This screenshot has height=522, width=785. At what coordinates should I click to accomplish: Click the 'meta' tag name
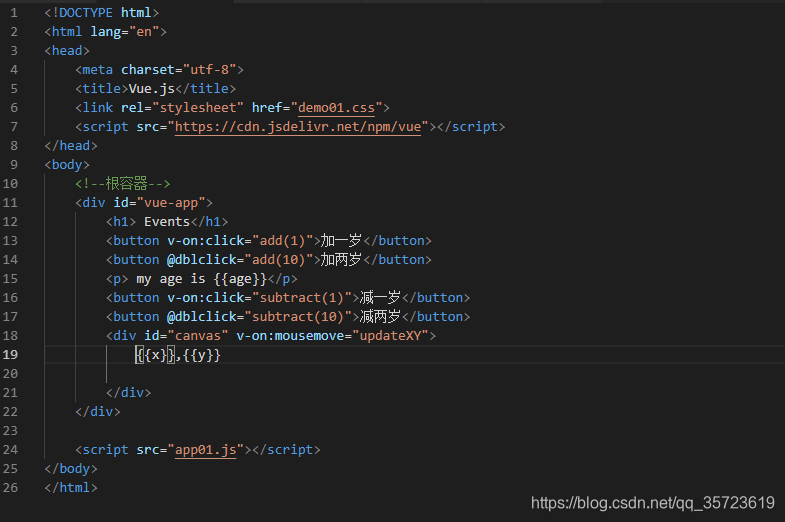98,70
